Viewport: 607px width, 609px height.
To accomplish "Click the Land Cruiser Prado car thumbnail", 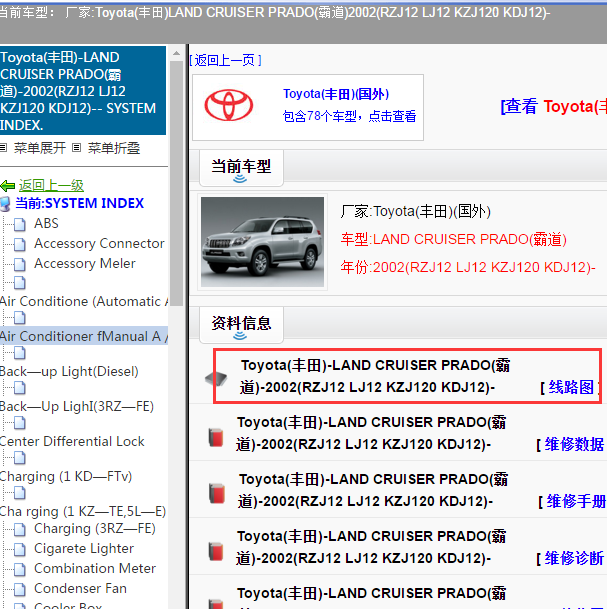I will point(262,242).
